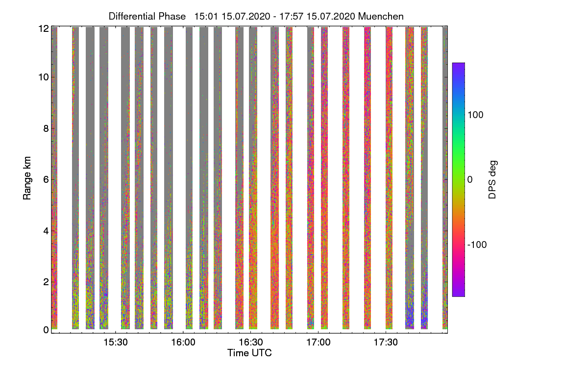Click the range tick label 10

coord(44,77)
